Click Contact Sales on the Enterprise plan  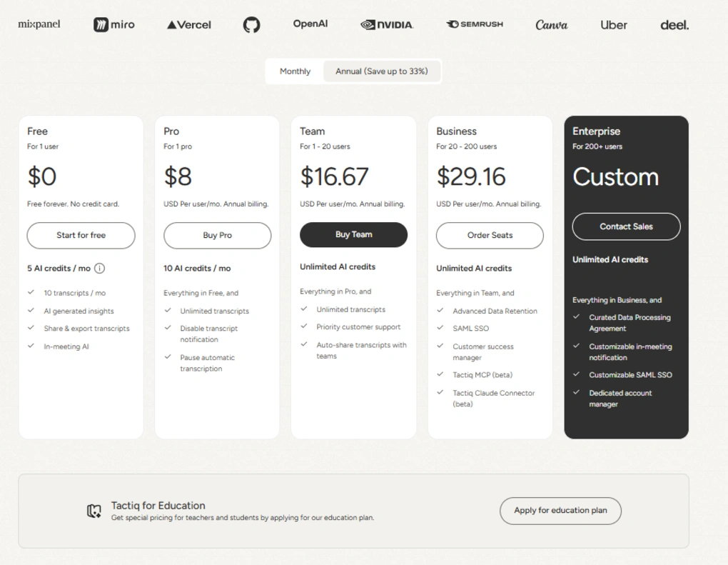pyautogui.click(x=626, y=226)
